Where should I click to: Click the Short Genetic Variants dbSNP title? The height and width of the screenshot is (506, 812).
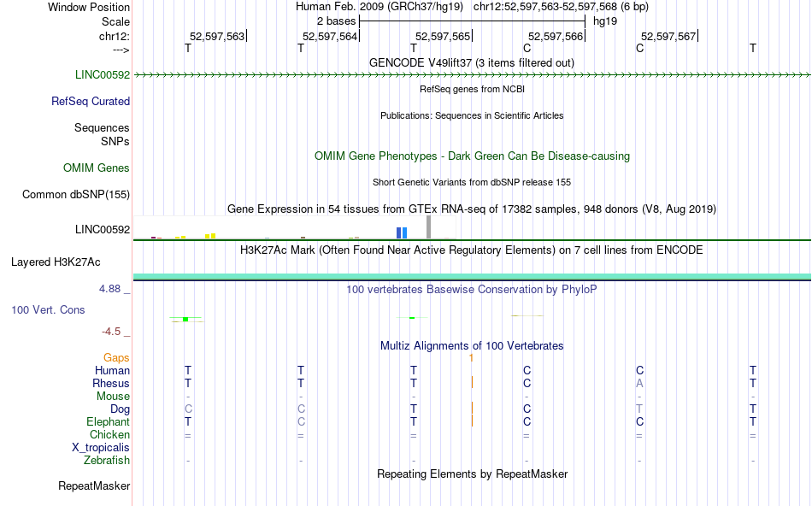coord(472,182)
